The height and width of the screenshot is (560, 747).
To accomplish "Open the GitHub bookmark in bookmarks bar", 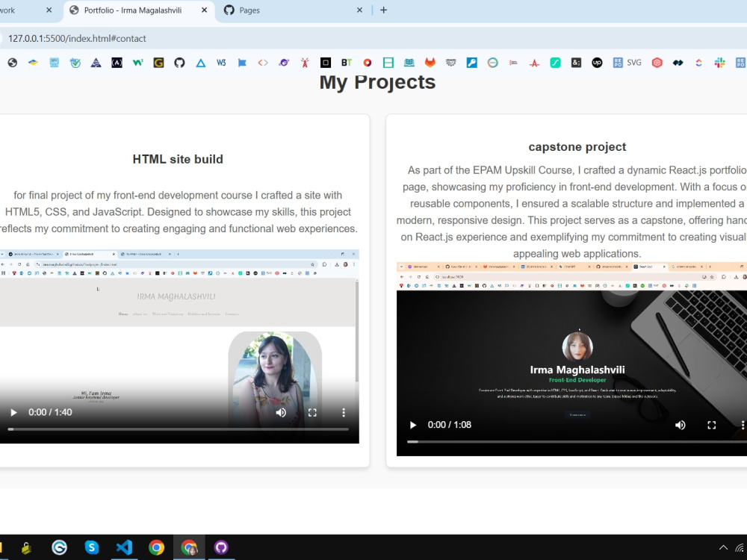I will pyautogui.click(x=179, y=63).
